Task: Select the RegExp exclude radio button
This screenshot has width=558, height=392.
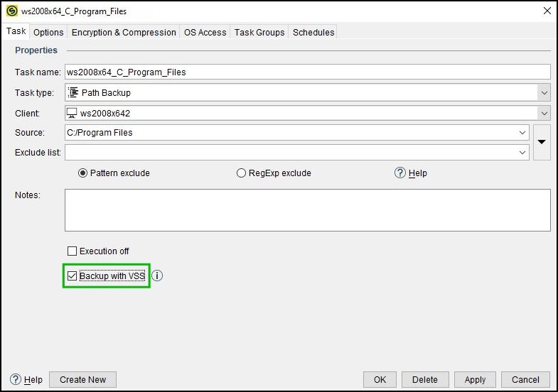Action: [x=241, y=173]
